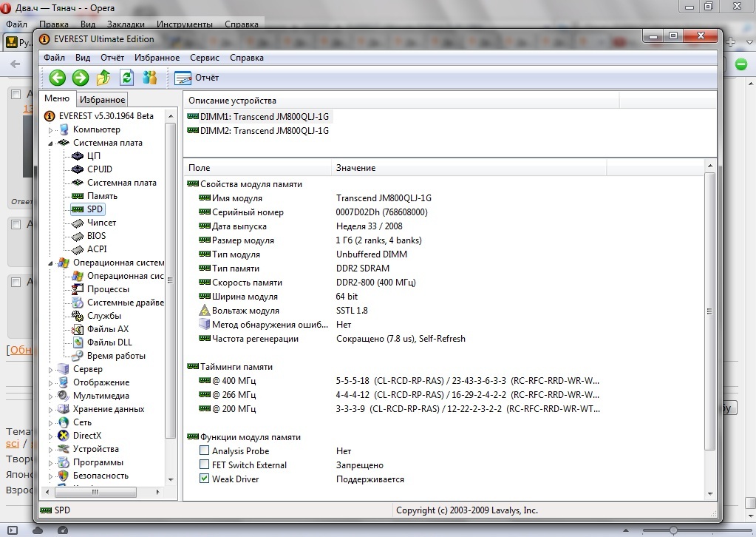Viewport: 756px width, 537px height.
Task: Click the green Forward arrow in EVEREST toolbar
Action: [81, 78]
